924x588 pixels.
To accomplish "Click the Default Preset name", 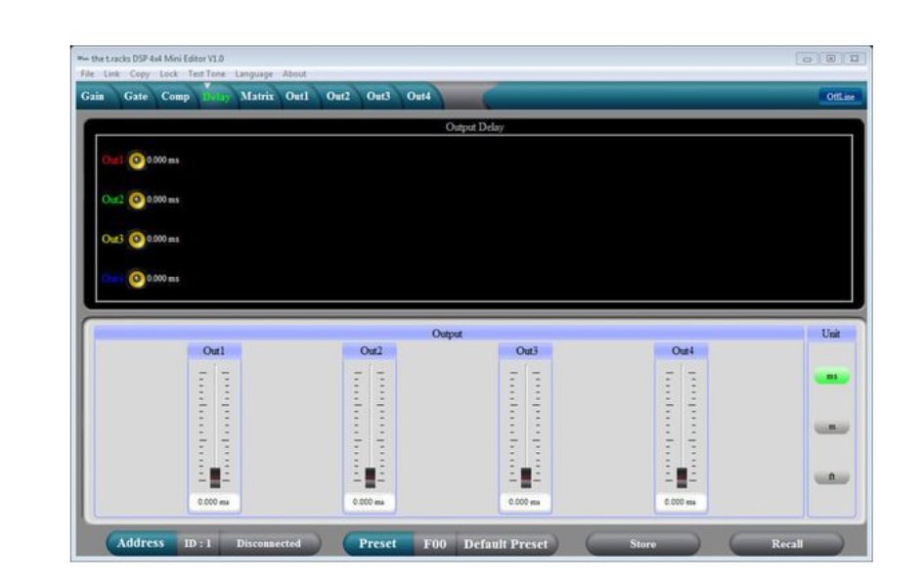I will pos(506,543).
